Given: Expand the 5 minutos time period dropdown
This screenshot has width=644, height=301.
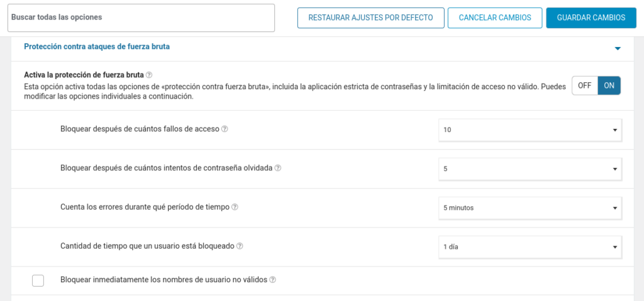Looking at the screenshot, I should point(530,208).
